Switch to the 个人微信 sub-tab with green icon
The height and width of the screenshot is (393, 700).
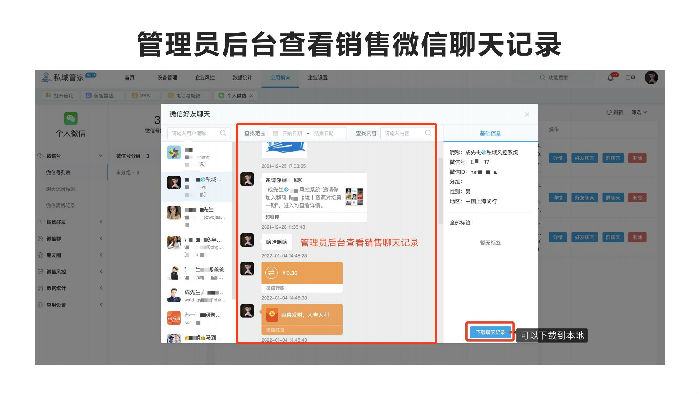[x=236, y=96]
